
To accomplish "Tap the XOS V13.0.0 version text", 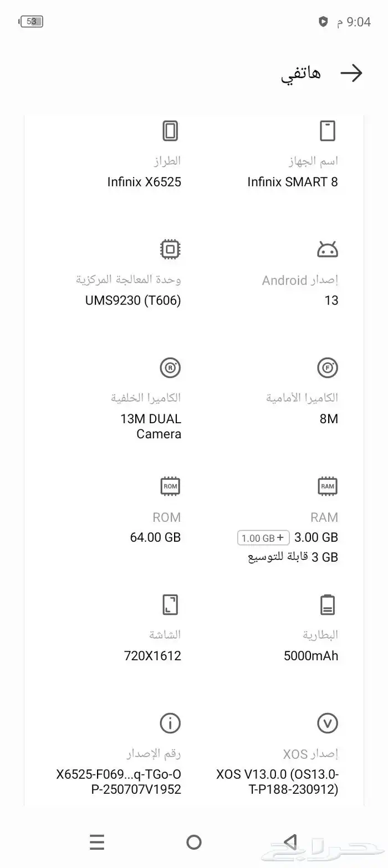I will coord(278,782).
